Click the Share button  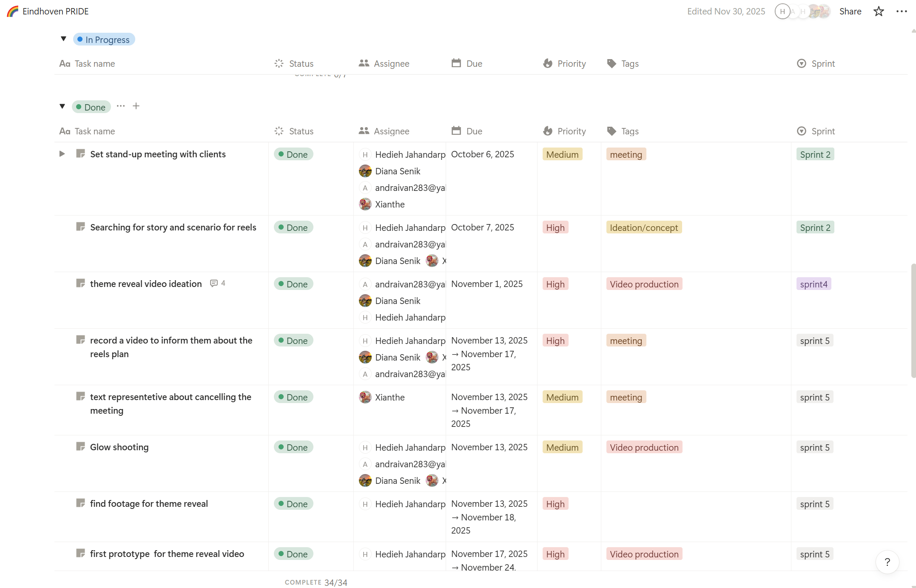click(850, 11)
